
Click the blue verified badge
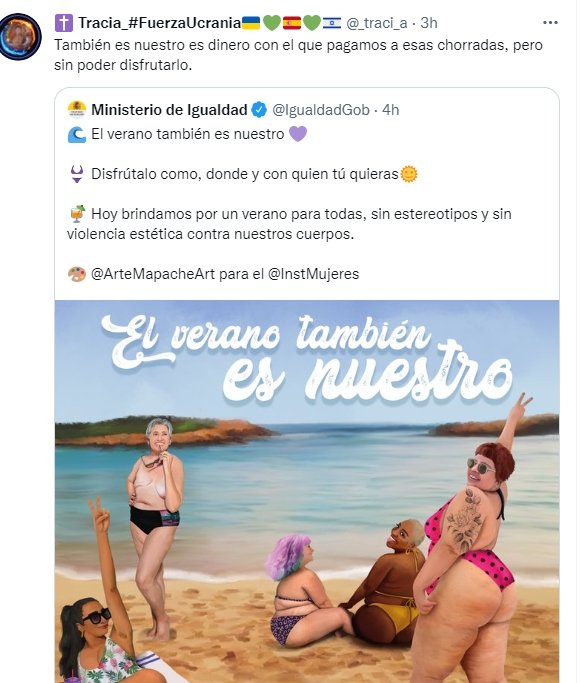tap(259, 110)
